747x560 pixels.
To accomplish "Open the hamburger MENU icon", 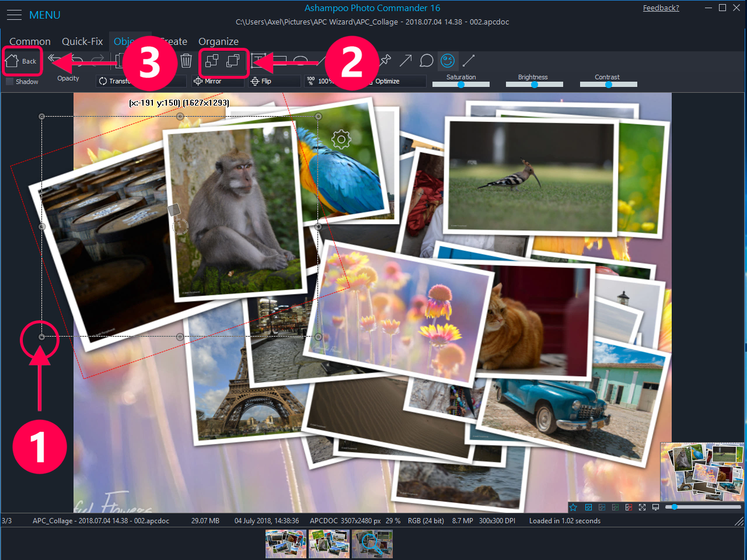I will coord(14,15).
